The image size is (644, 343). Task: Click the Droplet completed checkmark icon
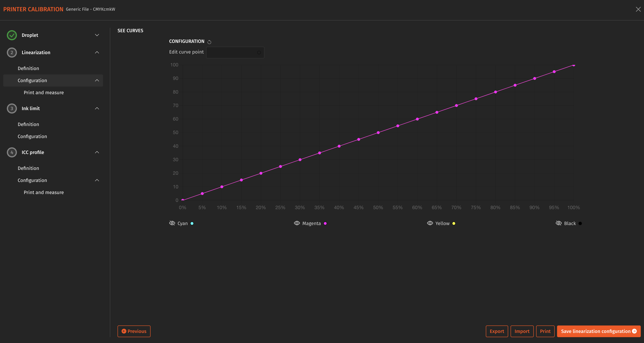tap(12, 35)
